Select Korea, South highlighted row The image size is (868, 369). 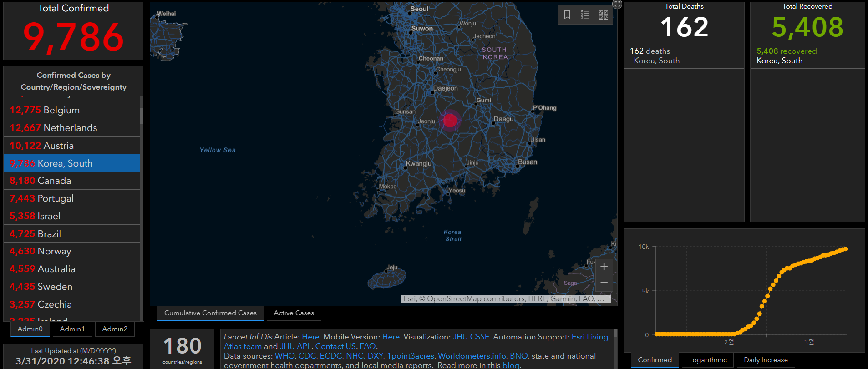click(x=71, y=163)
